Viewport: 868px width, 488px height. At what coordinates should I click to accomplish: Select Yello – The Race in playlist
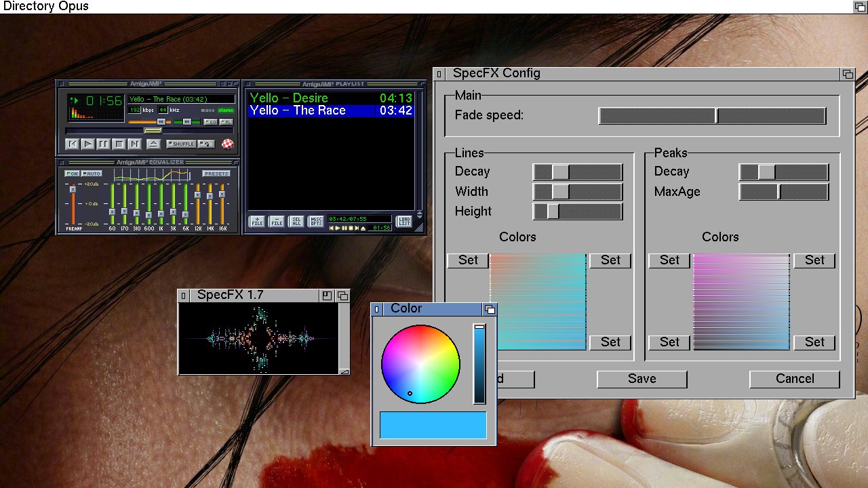tap(331, 110)
